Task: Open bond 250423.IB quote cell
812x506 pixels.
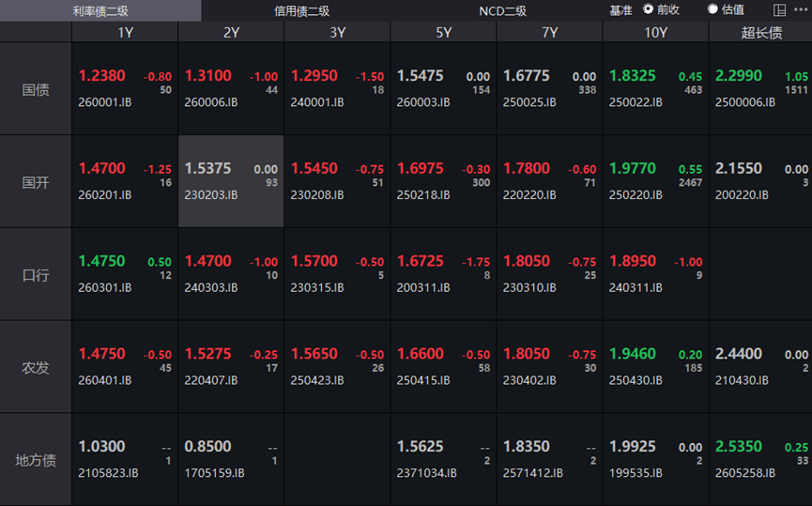Action: point(337,367)
